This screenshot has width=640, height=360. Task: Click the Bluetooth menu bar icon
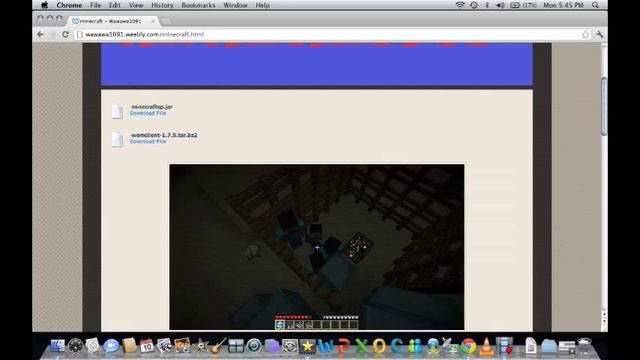tap(487, 5)
